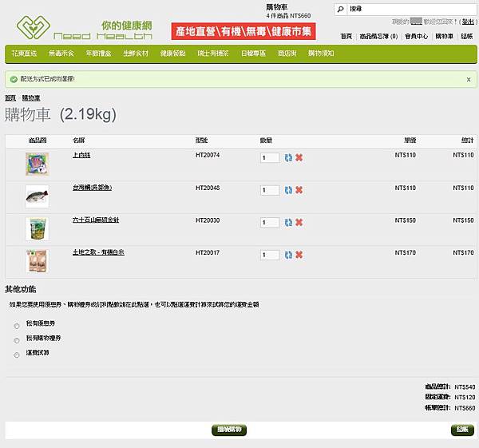479x448 pixels.
Task: Select the first radio option, coupon
Action: click(x=17, y=326)
